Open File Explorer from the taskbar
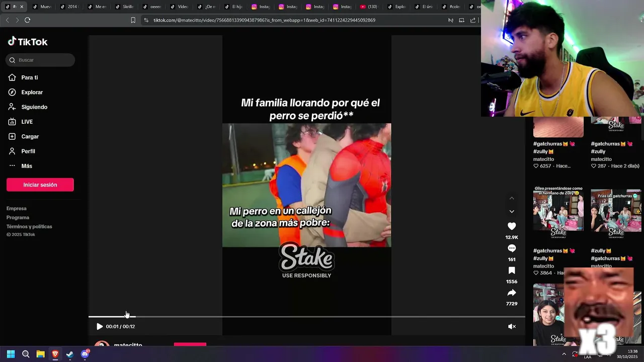This screenshot has width=644, height=362. coord(40,354)
